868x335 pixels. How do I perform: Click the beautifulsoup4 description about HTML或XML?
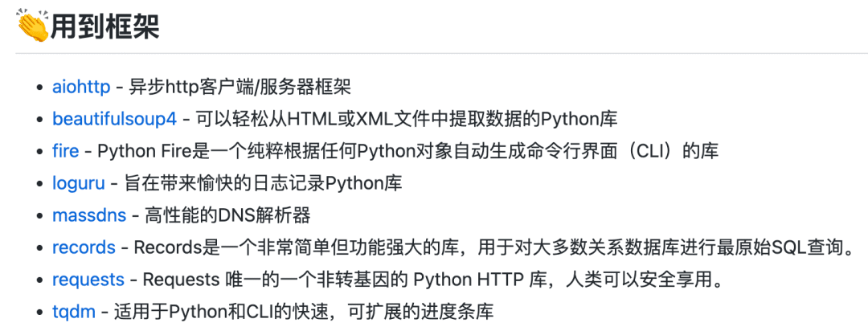coord(407,119)
